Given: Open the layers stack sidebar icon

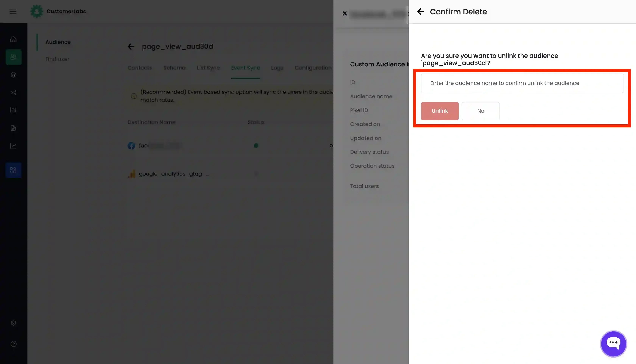Looking at the screenshot, I should click(x=13, y=75).
